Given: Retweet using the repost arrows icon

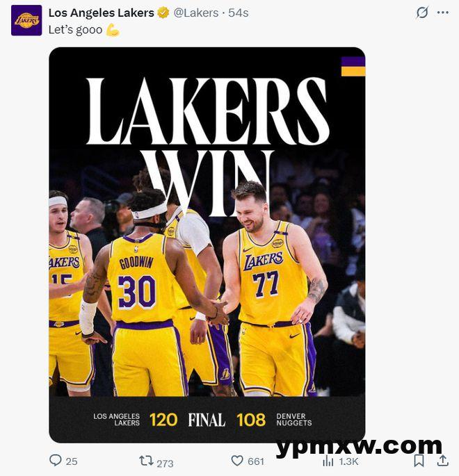Looking at the screenshot, I should coord(146,461).
